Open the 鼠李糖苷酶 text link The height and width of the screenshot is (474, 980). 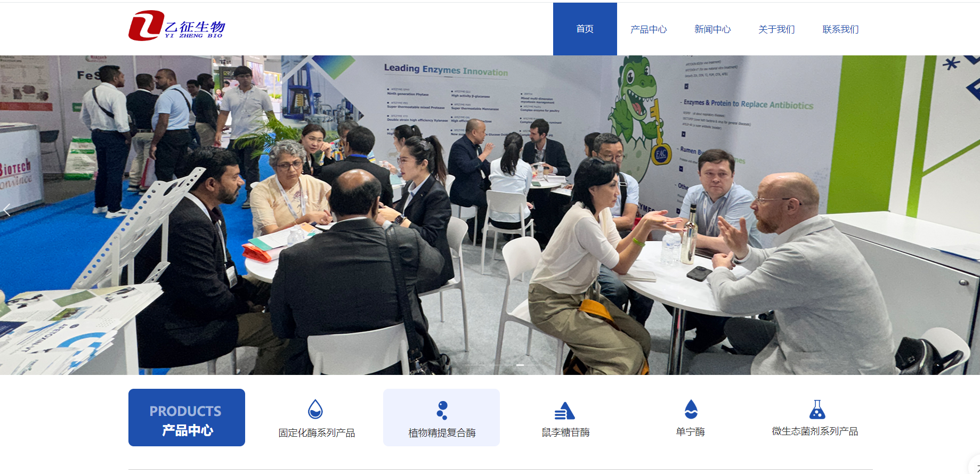tap(565, 432)
